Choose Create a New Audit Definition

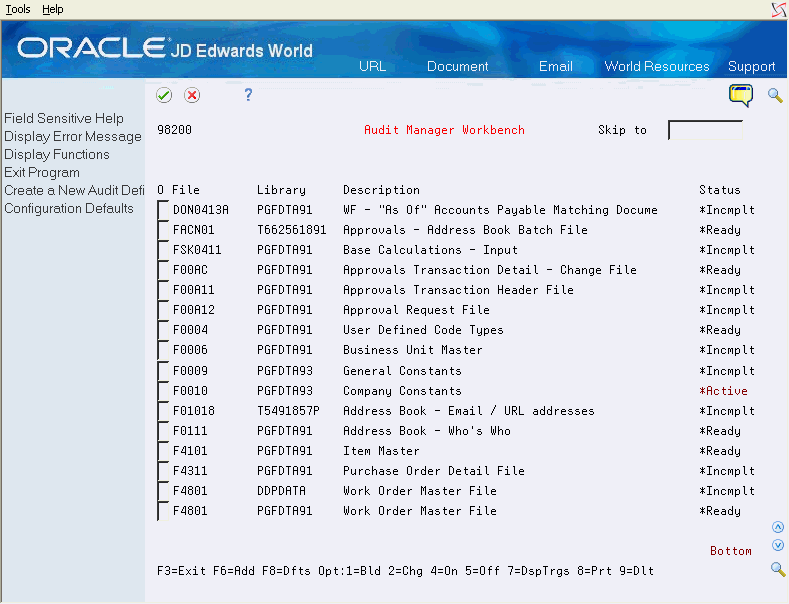click(74, 190)
